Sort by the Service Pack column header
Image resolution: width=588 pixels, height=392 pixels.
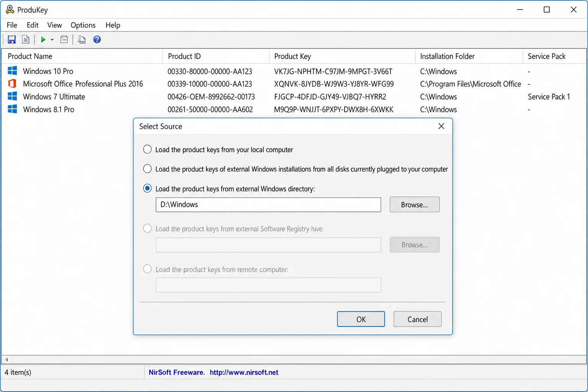click(x=555, y=56)
